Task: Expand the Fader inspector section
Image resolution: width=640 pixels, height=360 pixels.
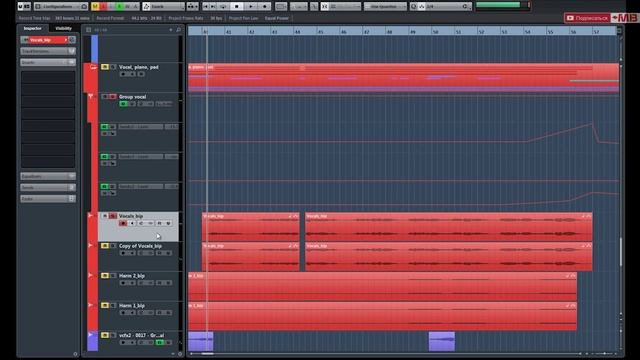Action: (48, 198)
